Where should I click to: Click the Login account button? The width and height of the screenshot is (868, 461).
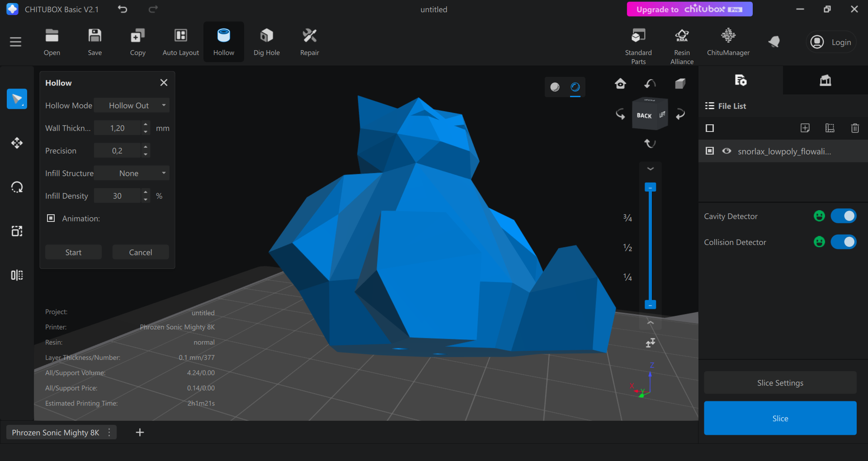click(x=831, y=42)
